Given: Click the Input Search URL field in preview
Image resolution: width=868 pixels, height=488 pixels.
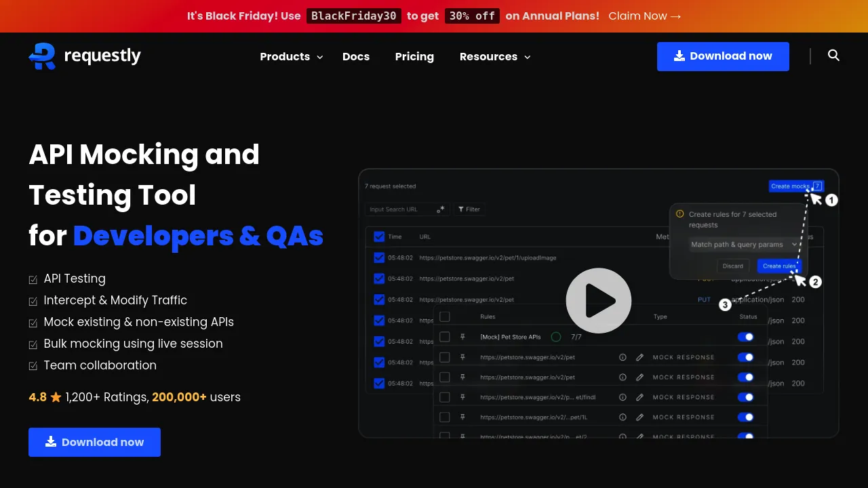Looking at the screenshot, I should coord(407,209).
